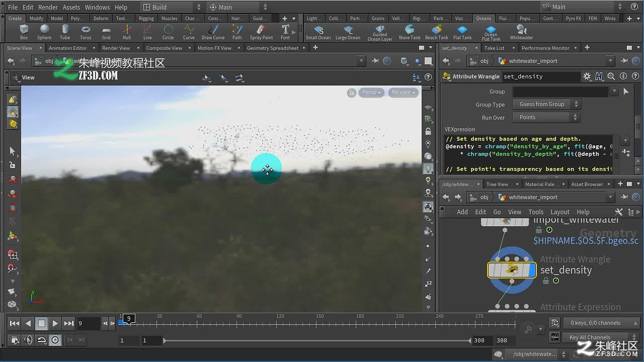Viewport: 644px width, 362px height.
Task: Select the Circle shelf tool
Action: tap(168, 32)
